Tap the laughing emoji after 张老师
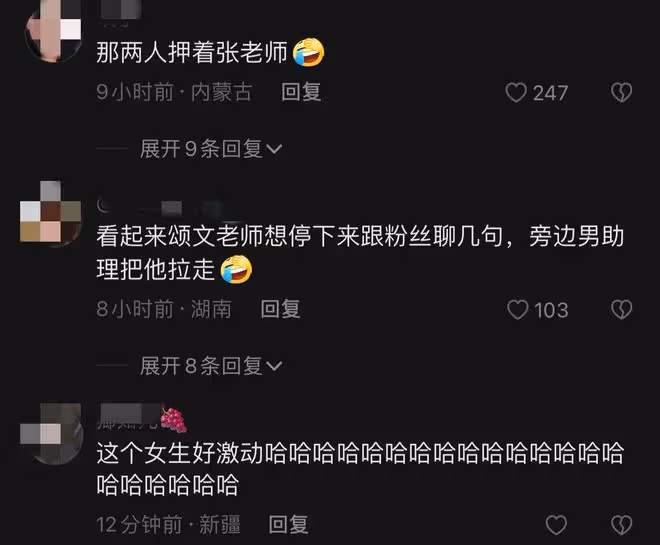The image size is (660, 545). click(309, 52)
